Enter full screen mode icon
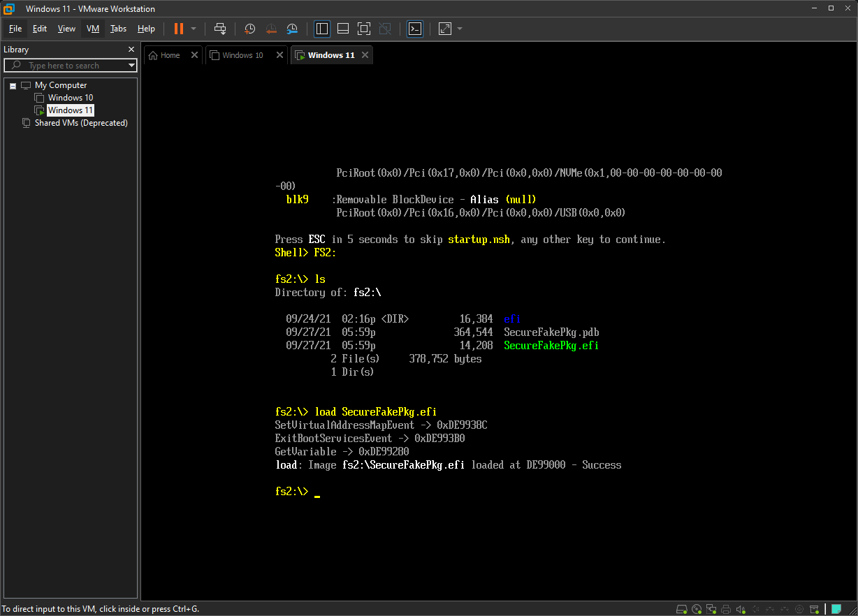 (364, 29)
